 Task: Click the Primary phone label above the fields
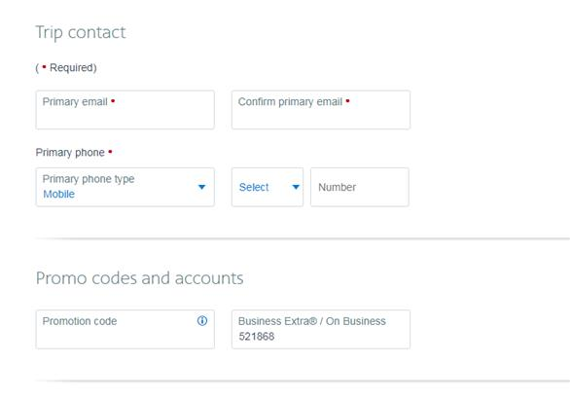tap(70, 152)
